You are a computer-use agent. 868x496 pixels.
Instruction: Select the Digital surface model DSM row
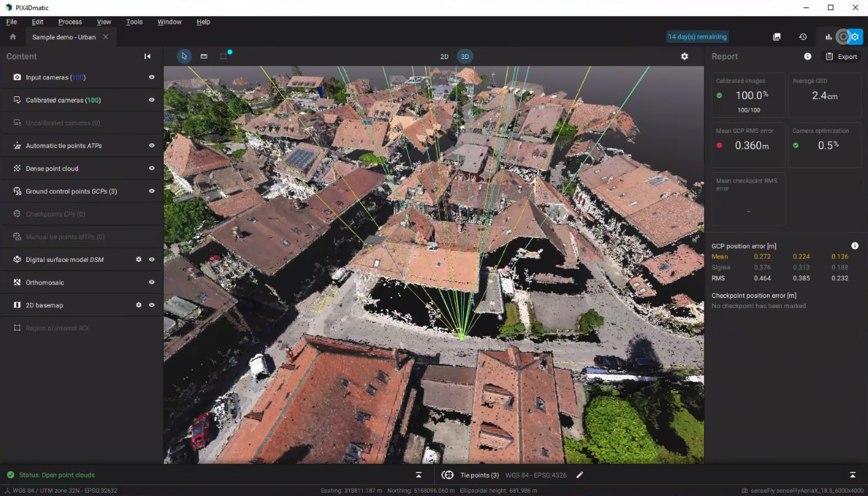pyautogui.click(x=81, y=259)
